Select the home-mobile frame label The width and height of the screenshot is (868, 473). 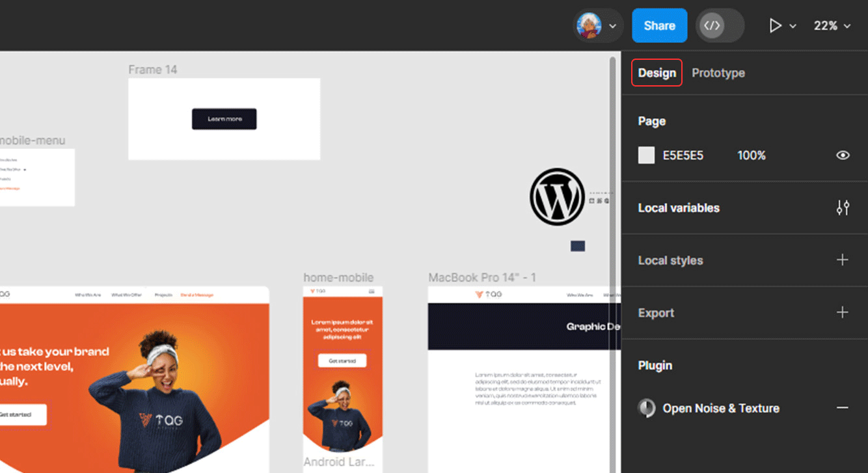point(338,278)
